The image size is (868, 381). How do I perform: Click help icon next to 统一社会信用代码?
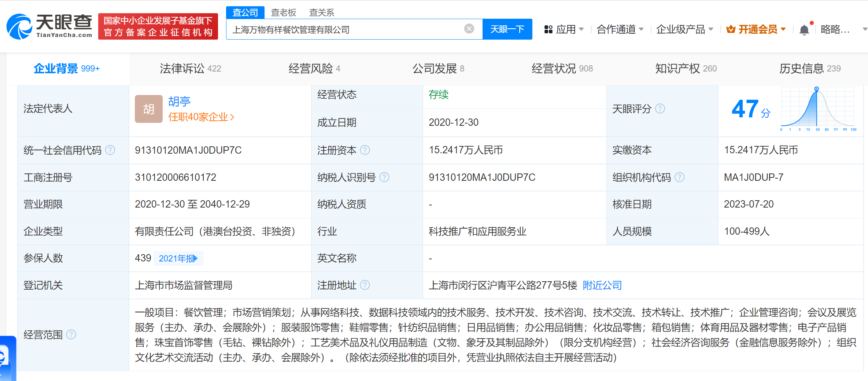click(x=110, y=150)
